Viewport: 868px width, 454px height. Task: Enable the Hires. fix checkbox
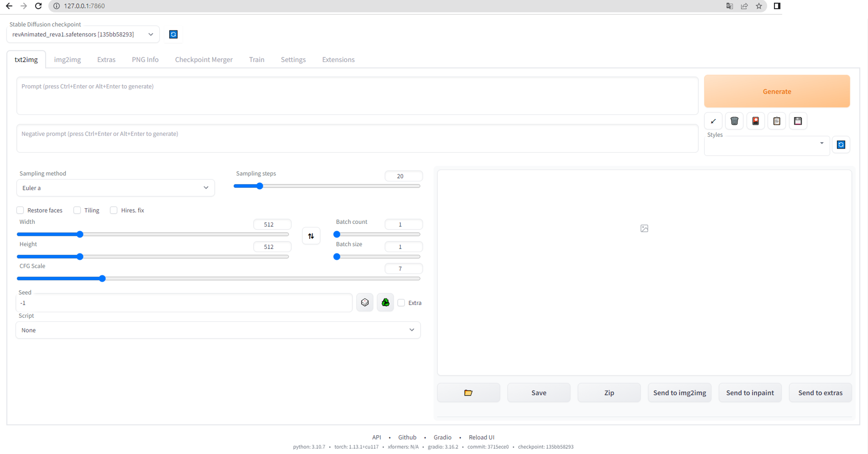tap(114, 210)
